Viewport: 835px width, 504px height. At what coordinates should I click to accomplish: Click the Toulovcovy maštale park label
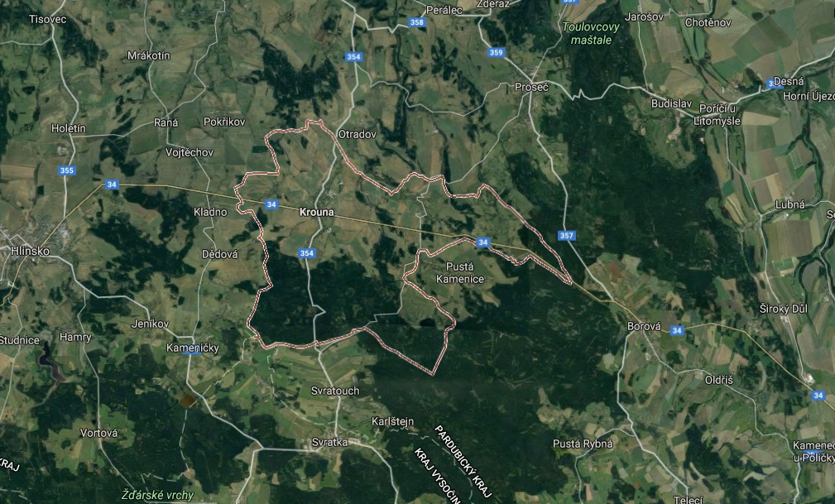(591, 33)
